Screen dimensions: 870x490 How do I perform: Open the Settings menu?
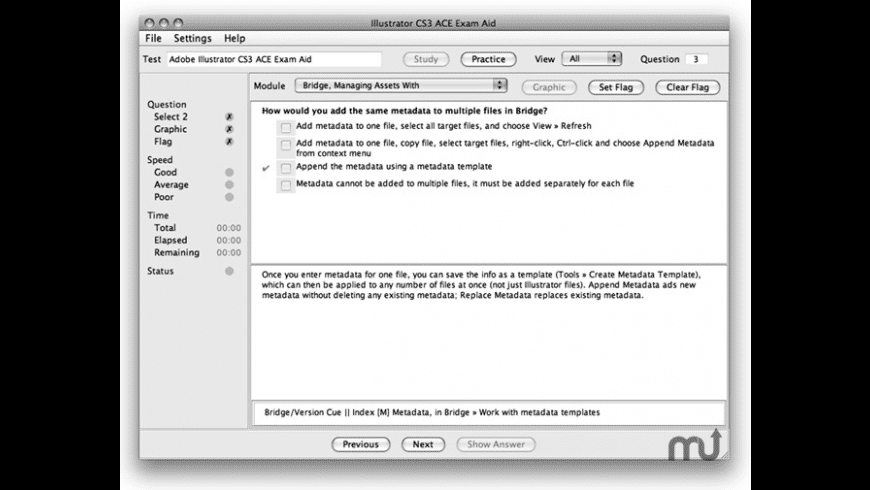coord(193,38)
